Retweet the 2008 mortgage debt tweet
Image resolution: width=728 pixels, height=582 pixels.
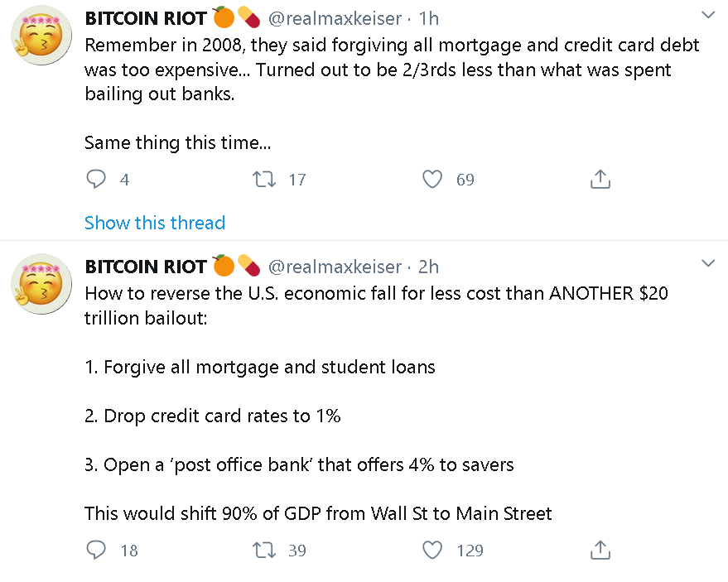click(264, 179)
